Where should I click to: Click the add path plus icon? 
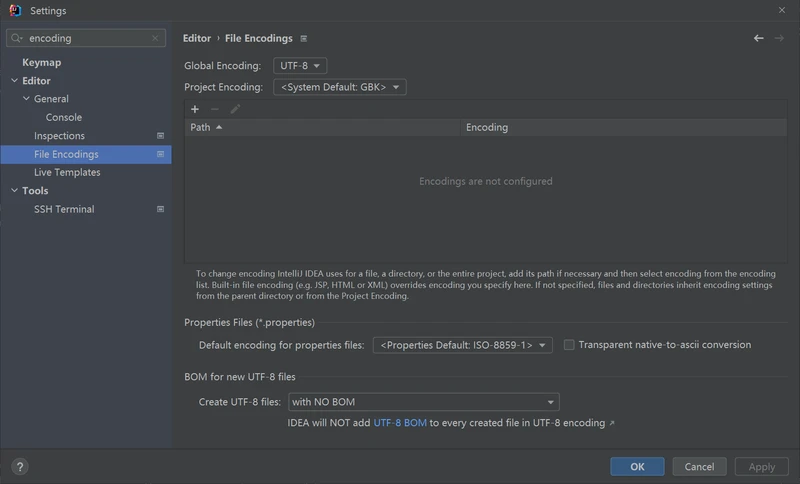coord(195,109)
